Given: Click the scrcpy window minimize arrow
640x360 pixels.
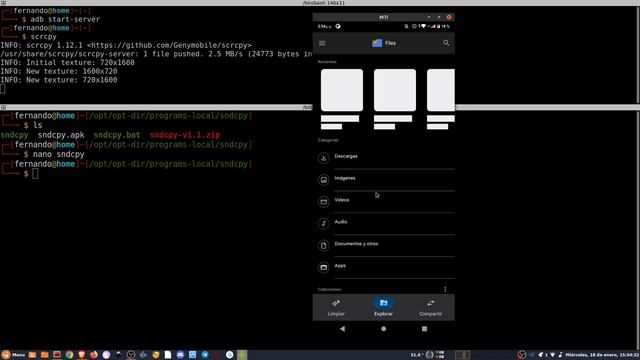Looking at the screenshot, I should tap(429, 17).
